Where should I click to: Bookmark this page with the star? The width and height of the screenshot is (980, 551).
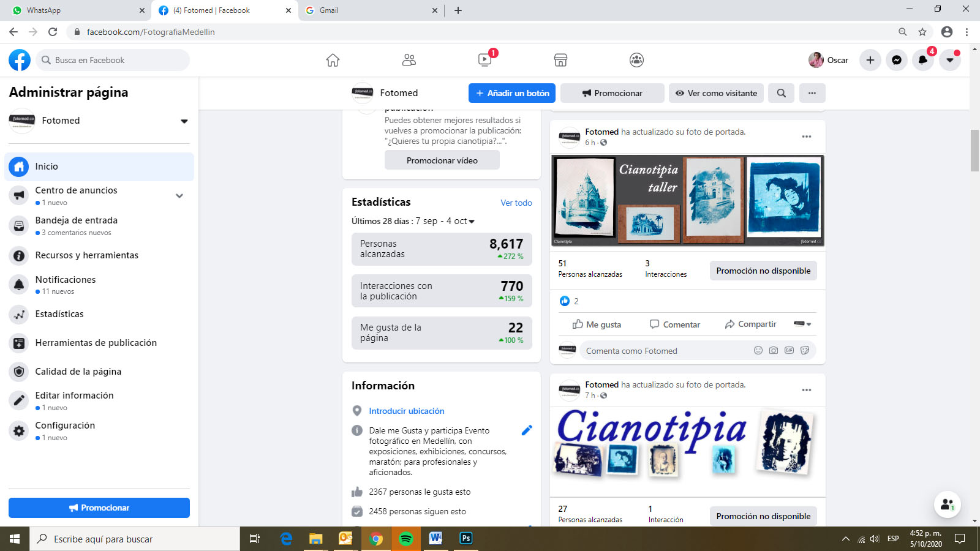click(x=922, y=32)
